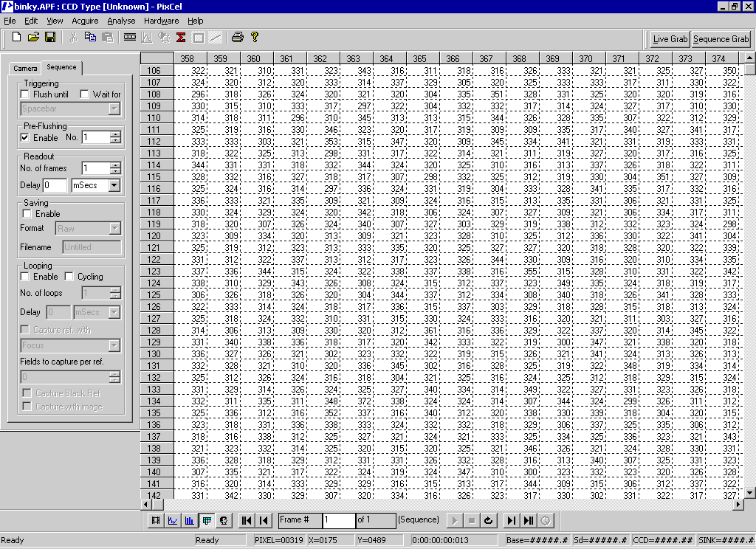Click the New file icon
Viewport: 756px width, 549px height.
[x=16, y=37]
